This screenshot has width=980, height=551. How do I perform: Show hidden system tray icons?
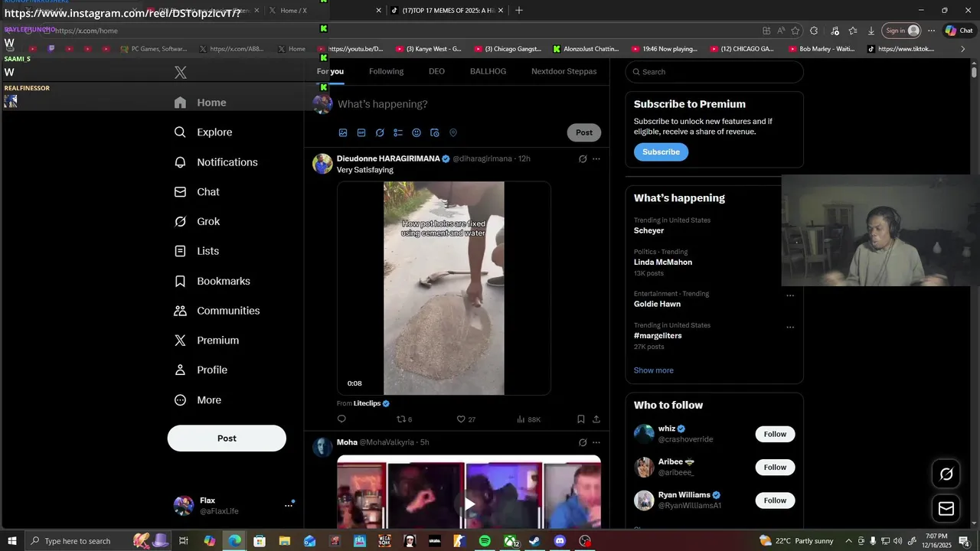(848, 541)
